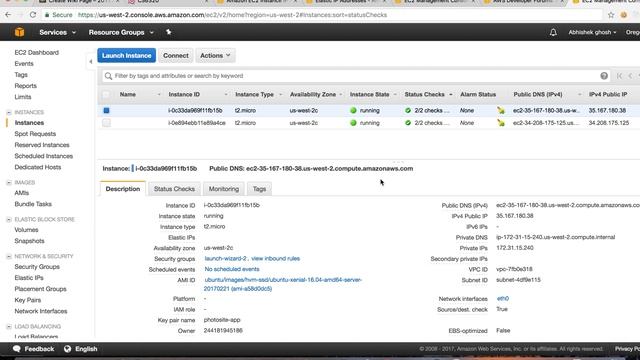Switch to Tags tab
Screen dimensions: 640x360
[259, 189]
